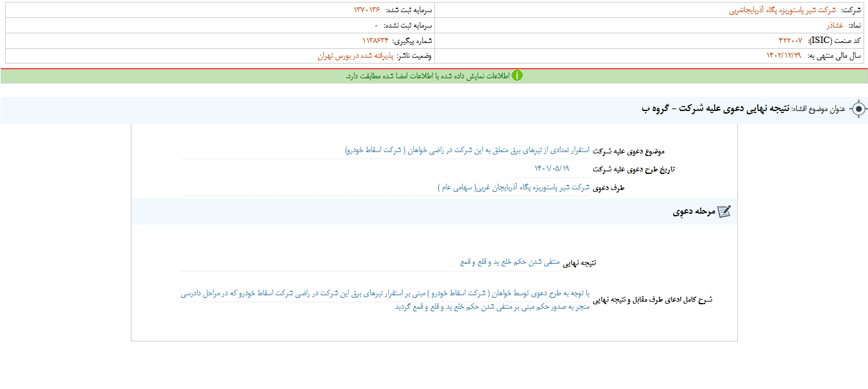Viewport: 868px width, 389px height.
Task: Click the green info icon in verification banner
Action: [x=517, y=76]
